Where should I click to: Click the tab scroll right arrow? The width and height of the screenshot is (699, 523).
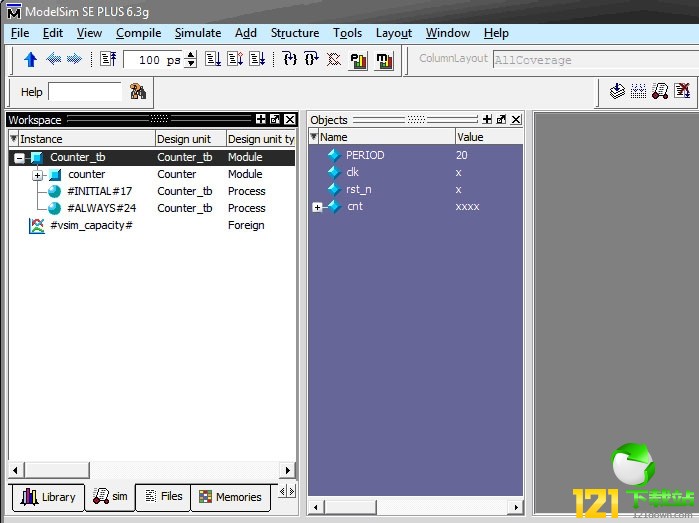[292, 491]
